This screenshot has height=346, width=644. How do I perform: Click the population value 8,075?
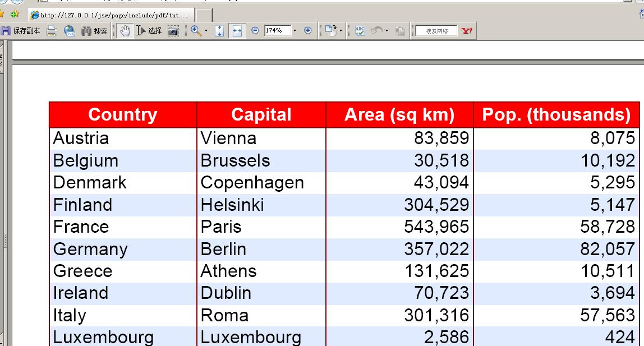[x=613, y=139]
